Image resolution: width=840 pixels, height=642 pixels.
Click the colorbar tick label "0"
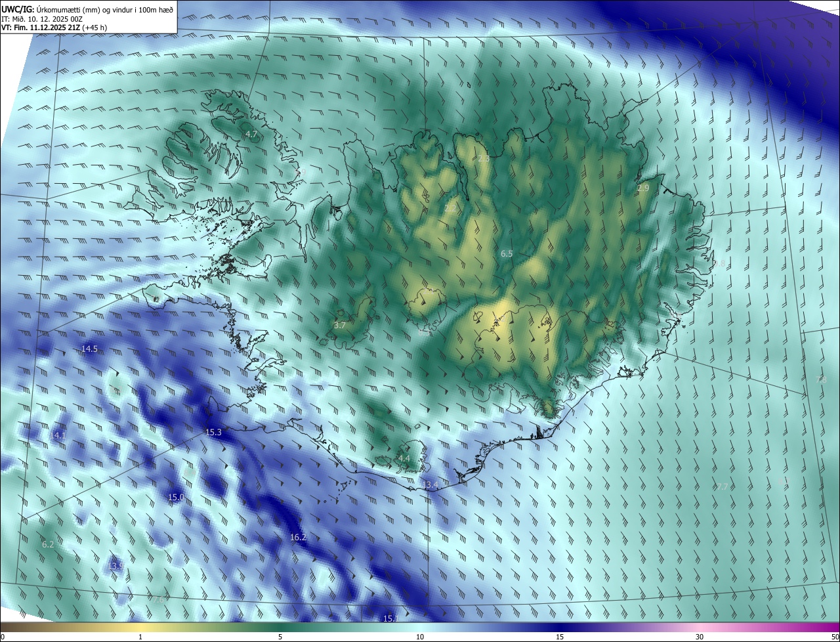click(x=3, y=637)
